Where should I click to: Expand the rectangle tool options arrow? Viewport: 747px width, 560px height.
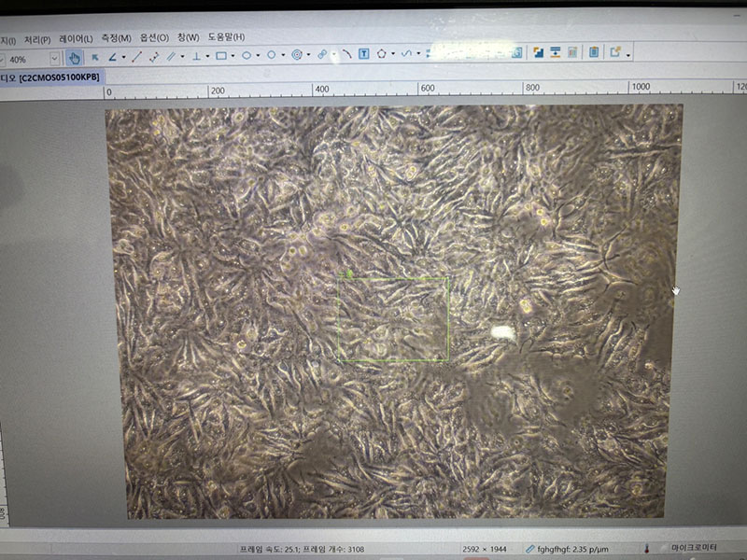point(233,56)
